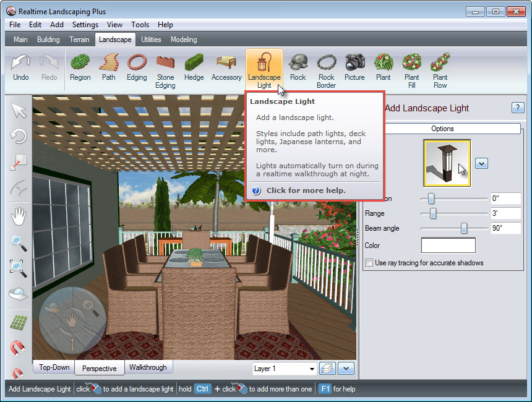The image size is (532, 402).
Task: Adjust the elevation slider showing 0"
Action: click(x=431, y=199)
